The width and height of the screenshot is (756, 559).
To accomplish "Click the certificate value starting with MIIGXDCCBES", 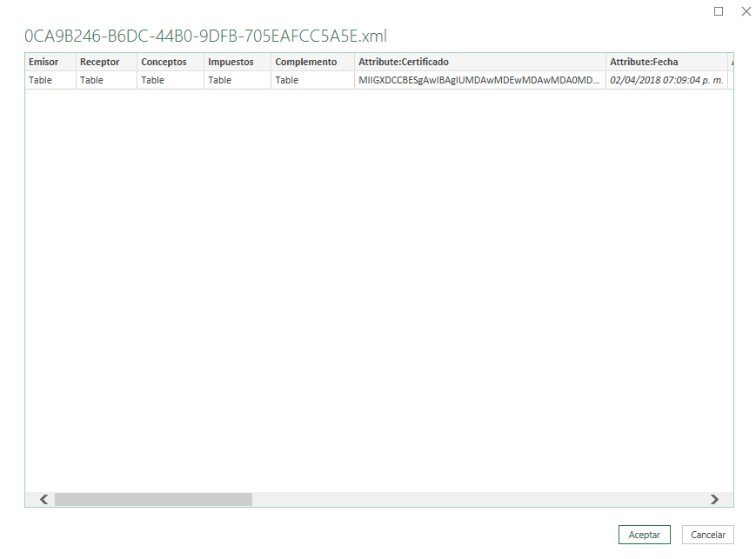I will tap(480, 80).
